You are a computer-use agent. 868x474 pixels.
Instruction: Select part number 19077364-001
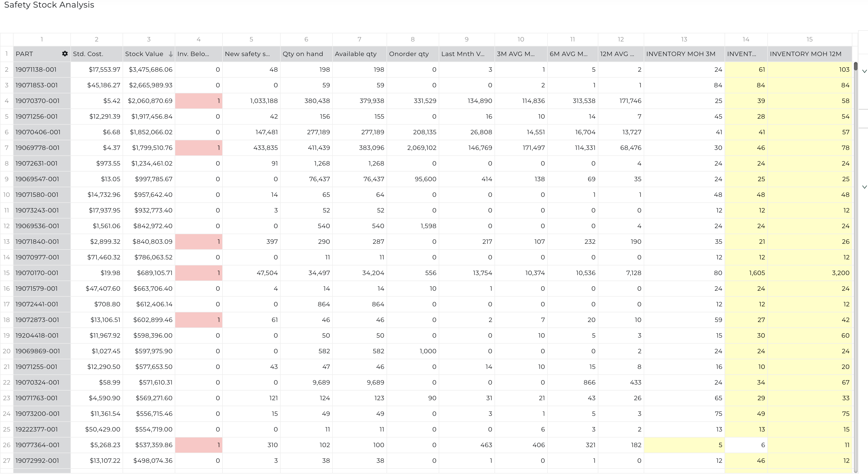point(37,445)
